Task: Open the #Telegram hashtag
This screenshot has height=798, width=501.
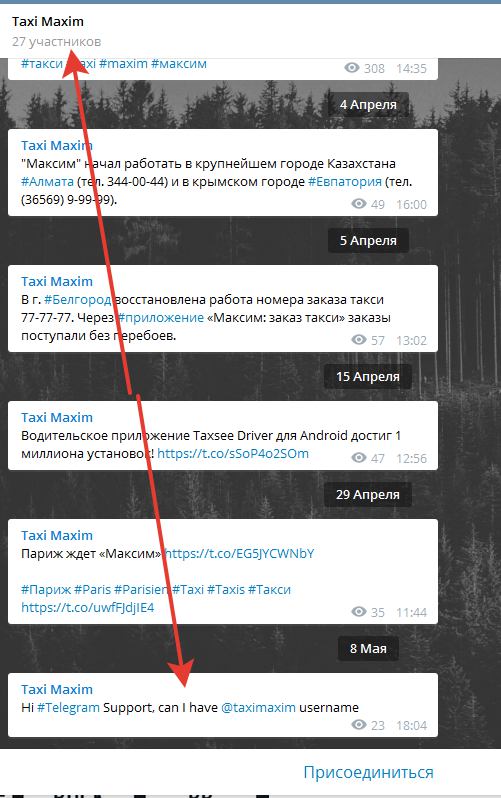Action: click(x=68, y=707)
